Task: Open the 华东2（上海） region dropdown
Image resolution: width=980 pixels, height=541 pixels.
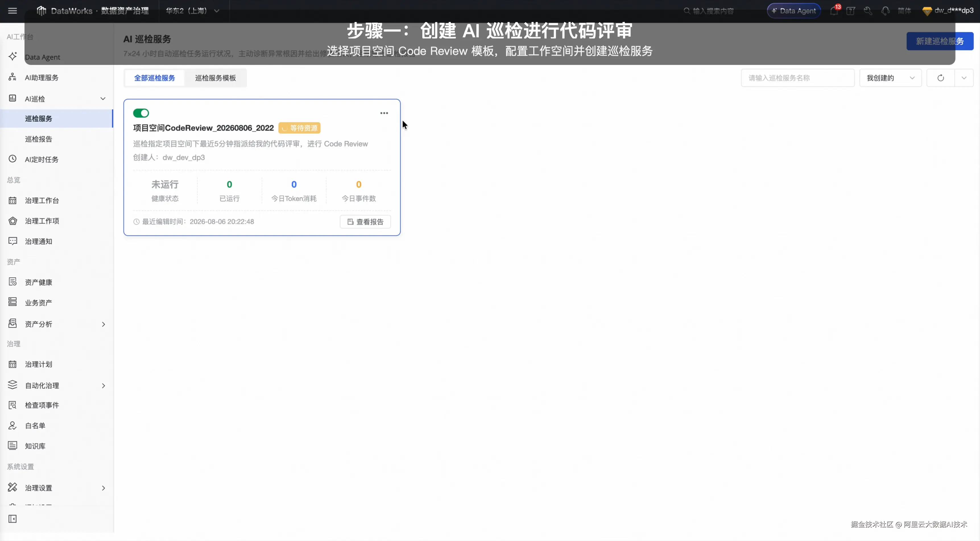Action: [x=192, y=11]
